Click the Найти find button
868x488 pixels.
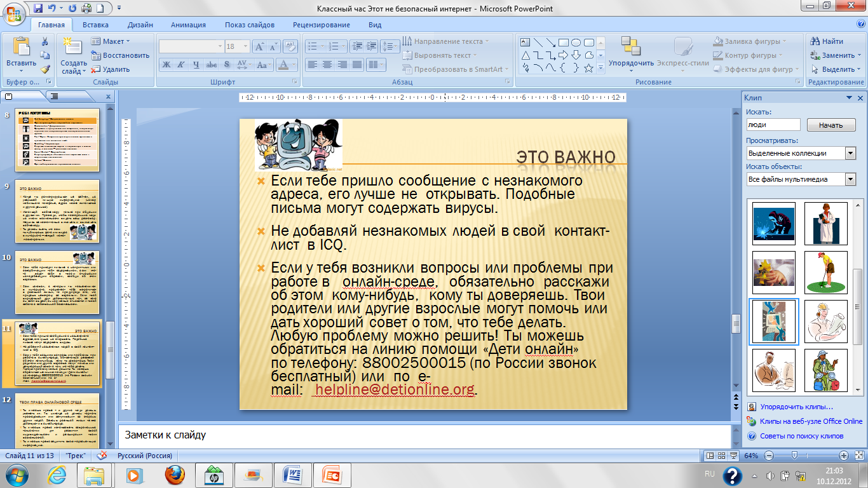pyautogui.click(x=827, y=41)
